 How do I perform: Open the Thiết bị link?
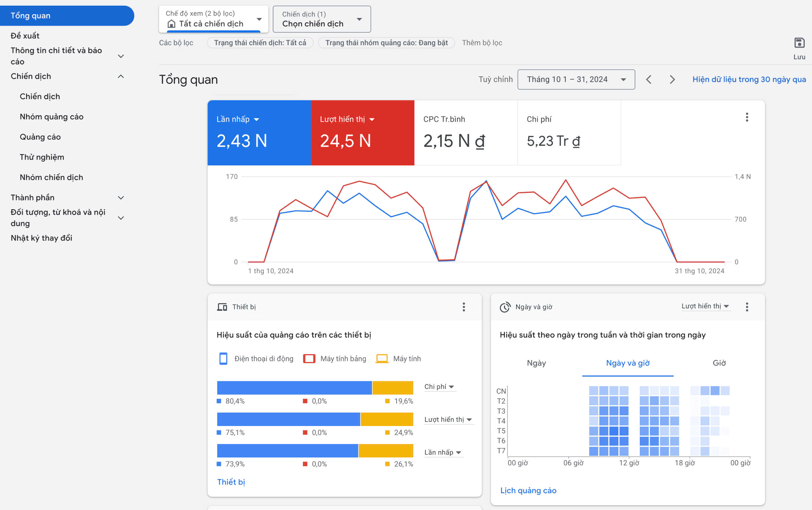click(x=231, y=482)
